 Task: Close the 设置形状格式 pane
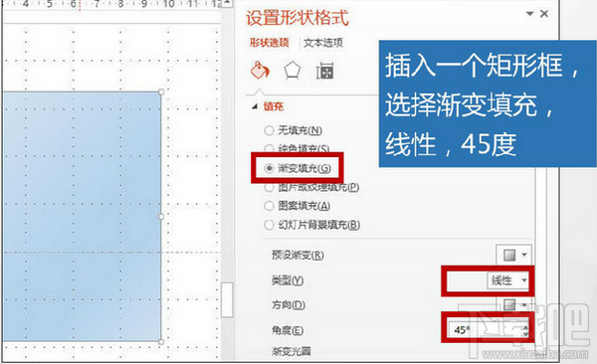(x=544, y=14)
